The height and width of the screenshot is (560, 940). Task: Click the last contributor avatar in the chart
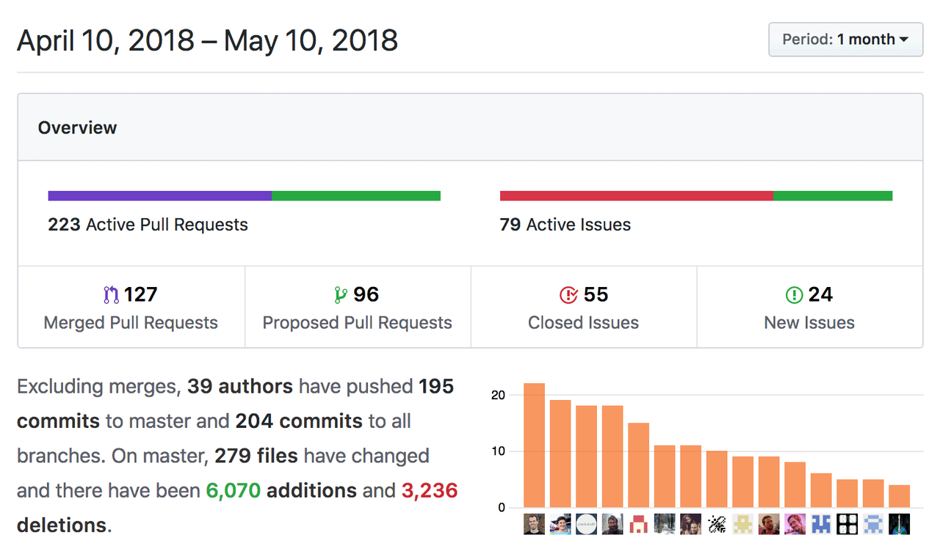coord(899,523)
